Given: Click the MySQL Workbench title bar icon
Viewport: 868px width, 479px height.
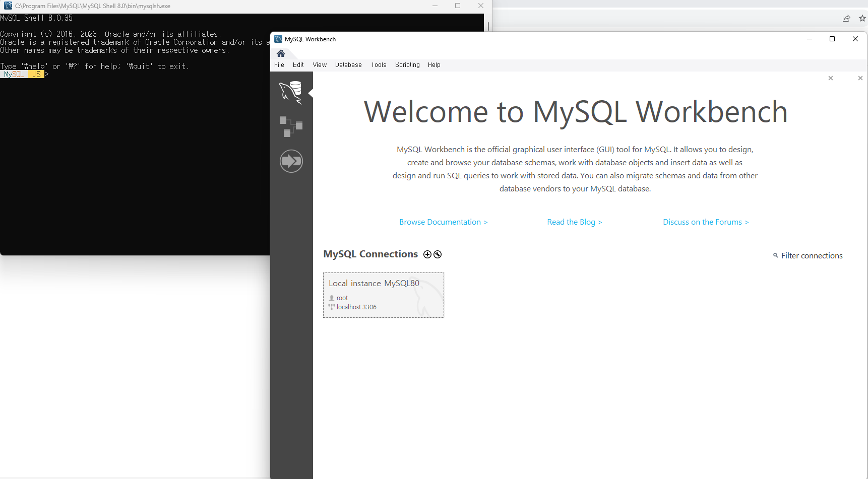Looking at the screenshot, I should point(278,39).
